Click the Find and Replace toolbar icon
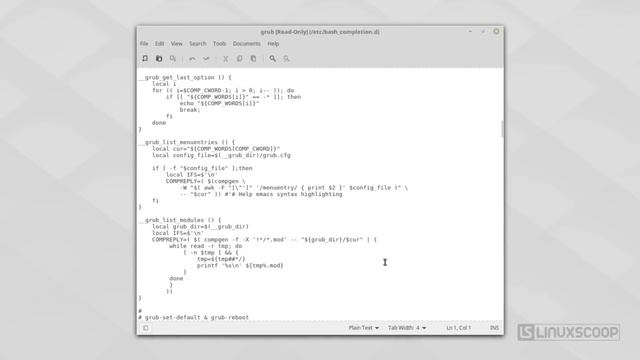The width and height of the screenshot is (640, 360). 286,59
